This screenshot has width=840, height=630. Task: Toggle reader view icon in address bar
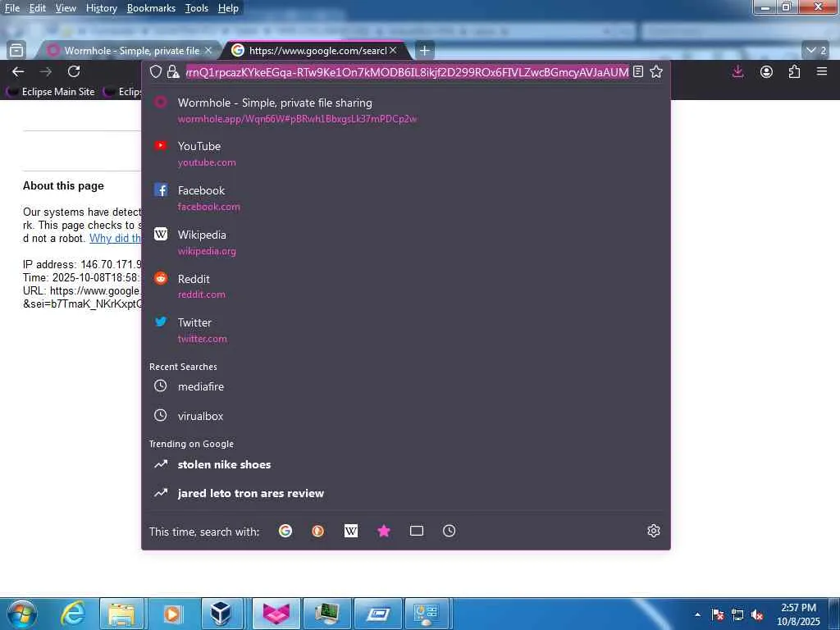coord(638,72)
